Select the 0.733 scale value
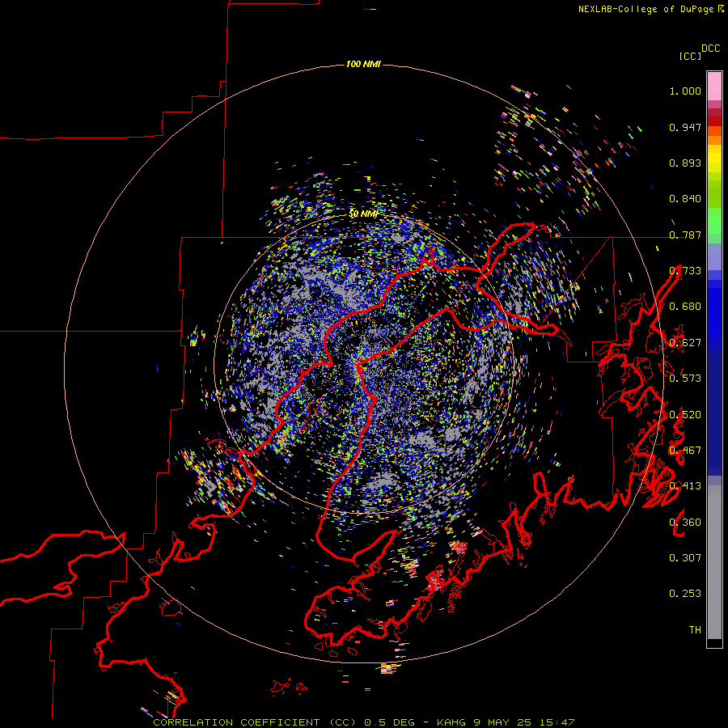The width and height of the screenshot is (728, 728). 685,271
